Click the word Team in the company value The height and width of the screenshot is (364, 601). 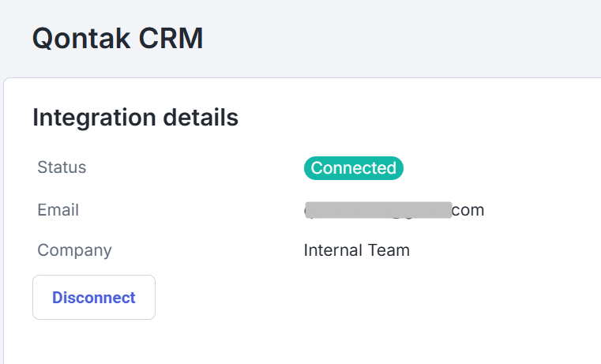click(389, 250)
